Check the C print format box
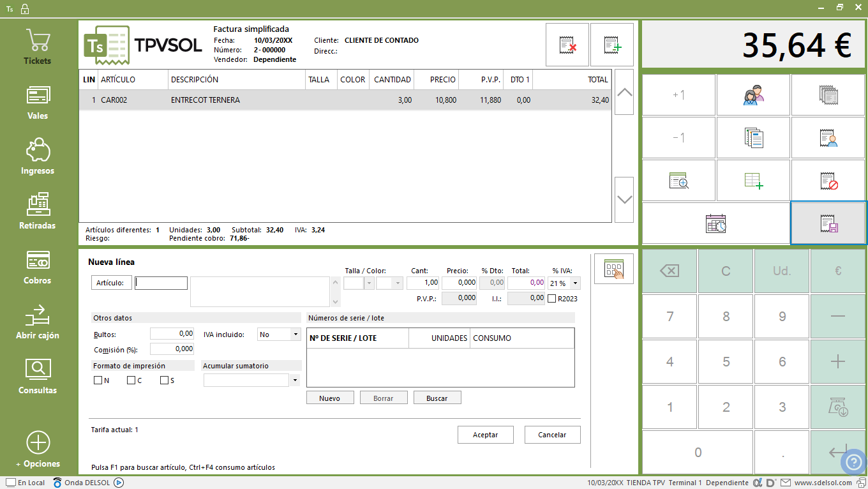This screenshot has width=868, height=489. [x=131, y=380]
